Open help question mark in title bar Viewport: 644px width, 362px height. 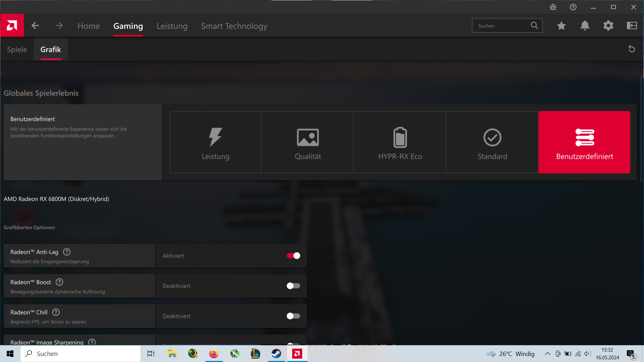(x=573, y=7)
